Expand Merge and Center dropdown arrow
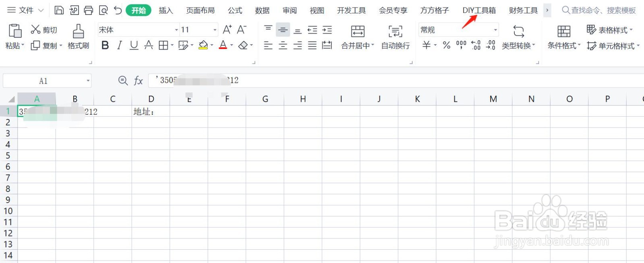 [x=373, y=45]
